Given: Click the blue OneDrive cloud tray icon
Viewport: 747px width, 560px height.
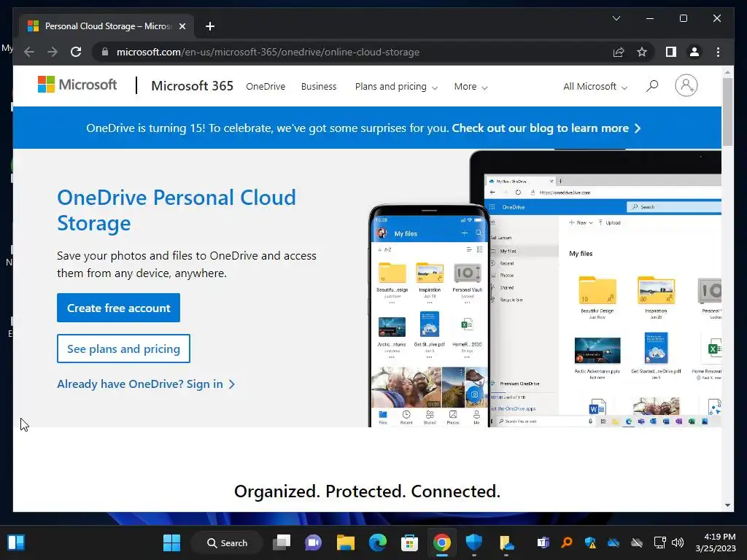Looking at the screenshot, I should coord(614,542).
